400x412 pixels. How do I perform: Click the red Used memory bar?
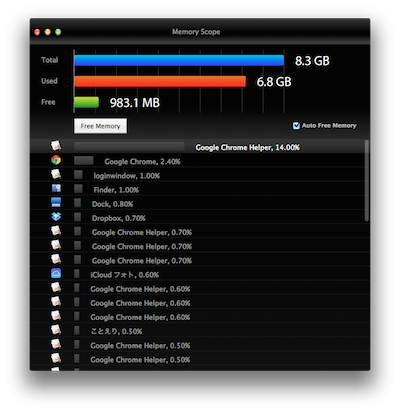point(160,81)
